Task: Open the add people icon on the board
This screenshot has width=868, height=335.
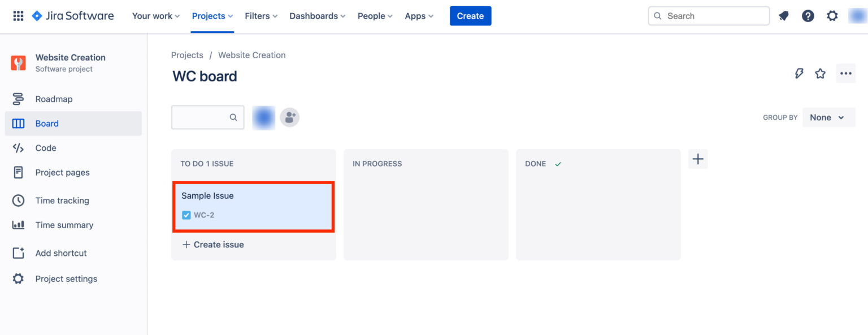Action: (x=290, y=117)
